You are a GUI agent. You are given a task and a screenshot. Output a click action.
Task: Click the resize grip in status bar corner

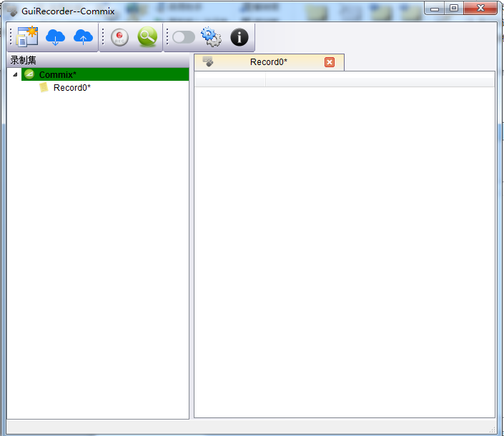[x=492, y=430]
